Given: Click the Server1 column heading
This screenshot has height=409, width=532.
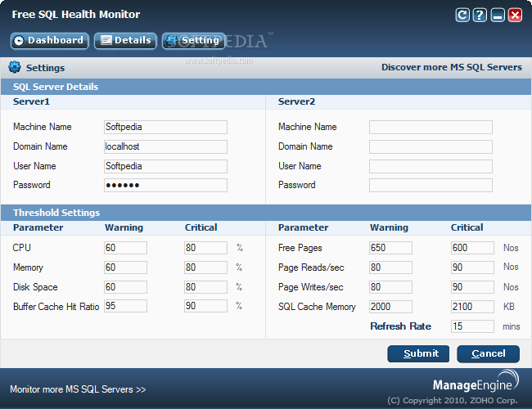Looking at the screenshot, I should point(31,101).
